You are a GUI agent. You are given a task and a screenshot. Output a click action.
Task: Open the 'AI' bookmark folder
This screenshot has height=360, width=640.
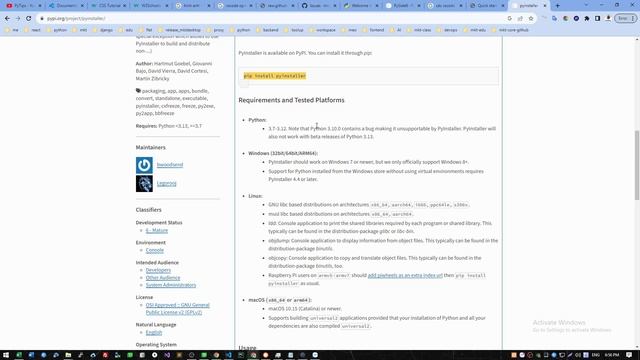[x=396, y=30]
